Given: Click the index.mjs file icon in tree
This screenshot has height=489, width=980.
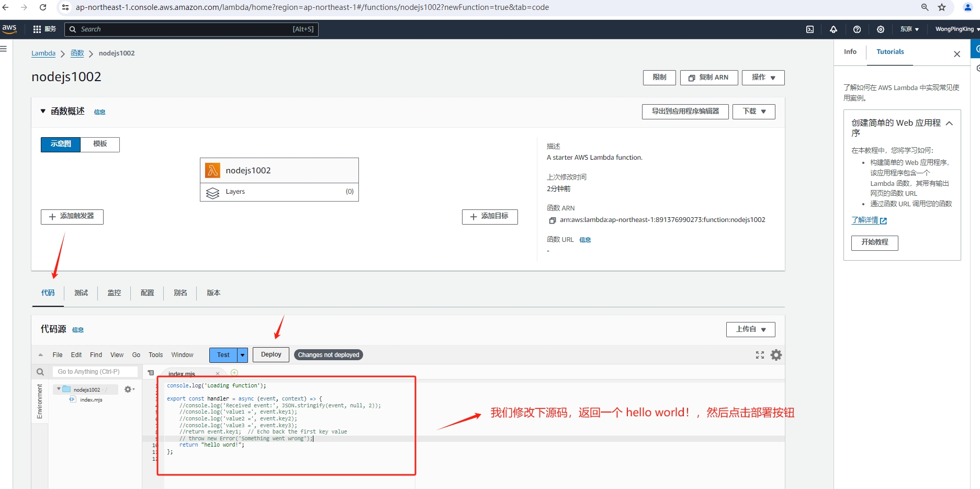Looking at the screenshot, I should pos(73,399).
